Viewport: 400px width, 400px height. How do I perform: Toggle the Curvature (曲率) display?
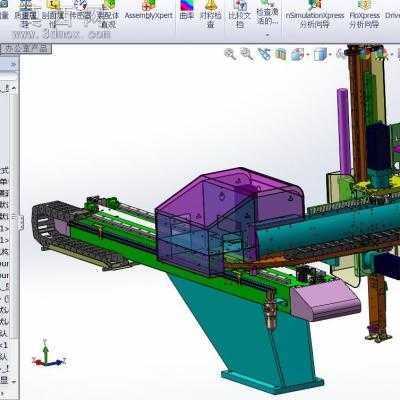(187, 10)
